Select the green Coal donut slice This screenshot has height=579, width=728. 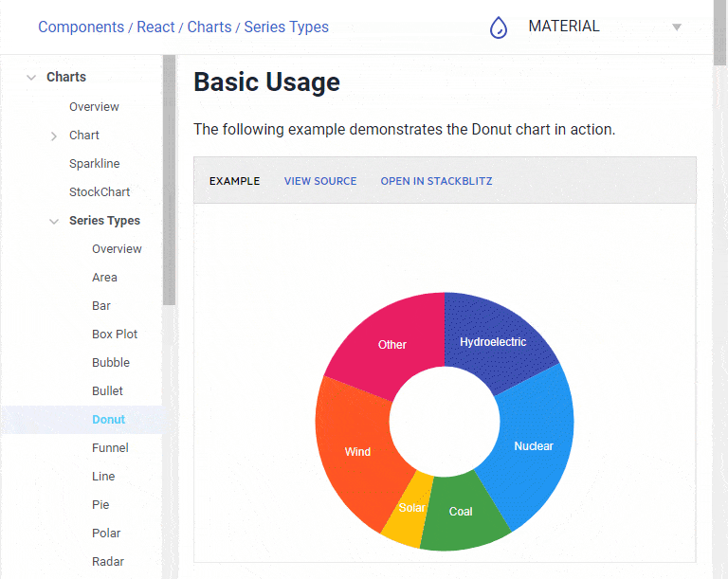[462, 511]
